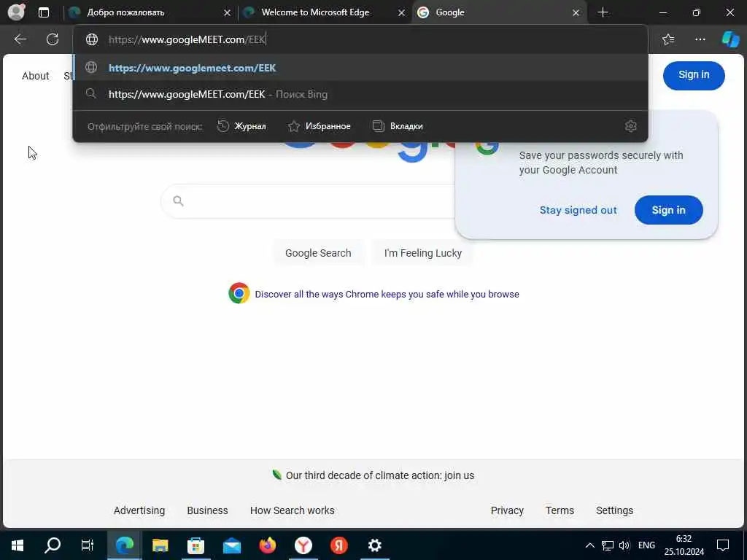This screenshot has width=747, height=560.
Task: Open Microsoft Store from the taskbar
Action: coord(196,545)
